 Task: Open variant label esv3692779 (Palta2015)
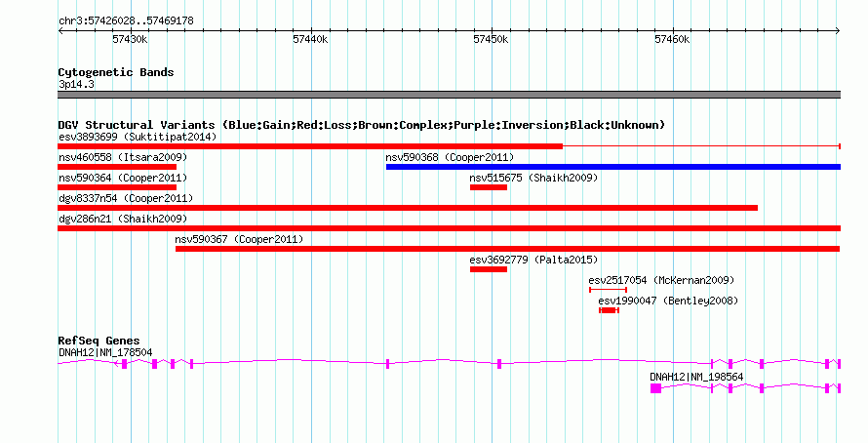(533, 260)
